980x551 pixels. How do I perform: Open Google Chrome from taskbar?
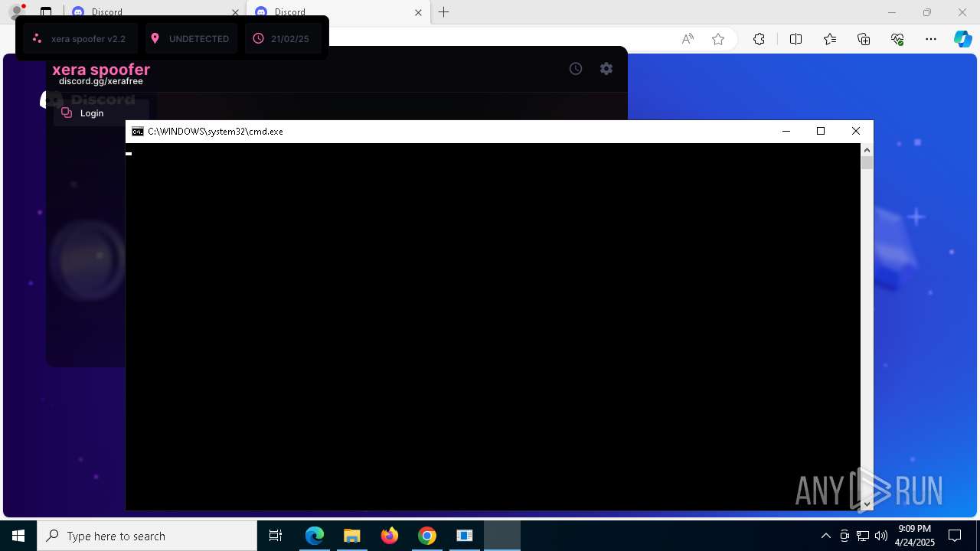tap(427, 536)
